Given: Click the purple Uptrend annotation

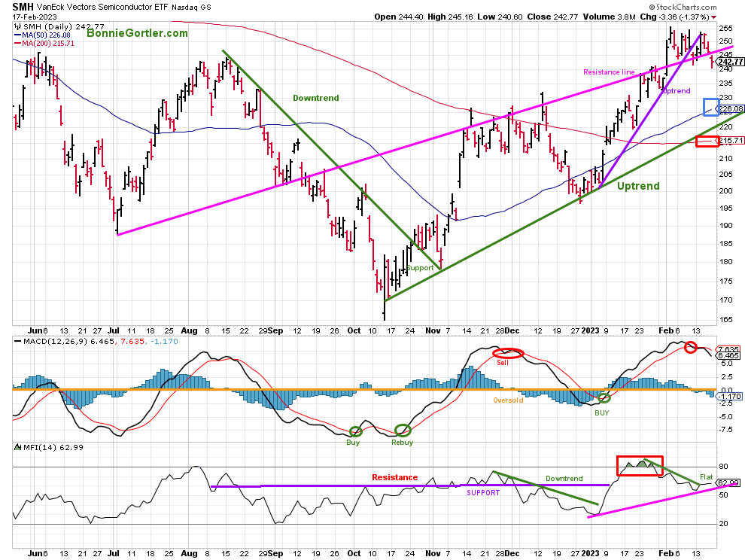Looking at the screenshot, I should pos(676,91).
